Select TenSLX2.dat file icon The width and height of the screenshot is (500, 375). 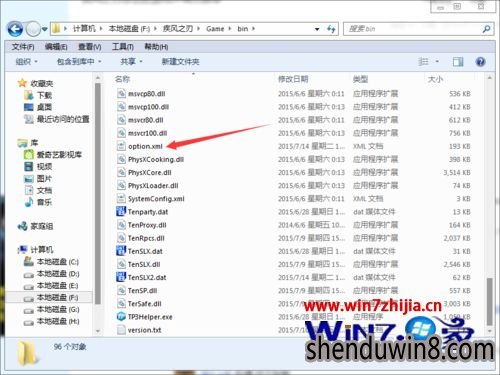[x=121, y=277]
